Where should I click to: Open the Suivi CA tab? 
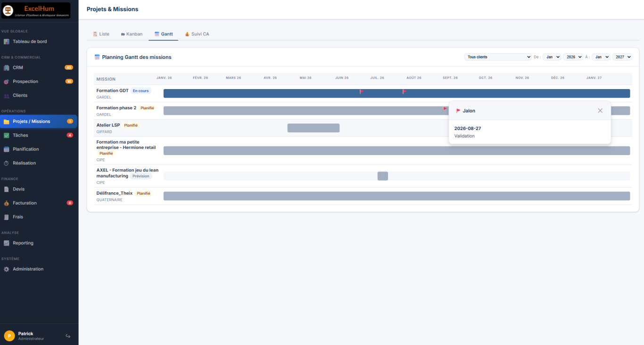pos(197,34)
